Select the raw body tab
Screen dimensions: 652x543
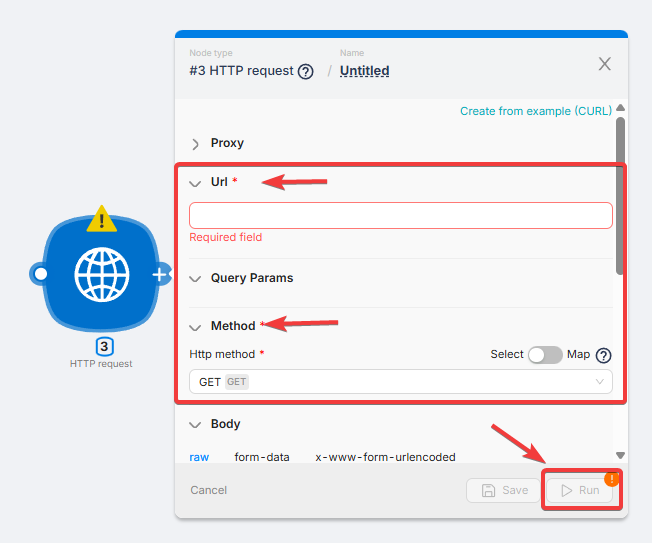(x=199, y=457)
